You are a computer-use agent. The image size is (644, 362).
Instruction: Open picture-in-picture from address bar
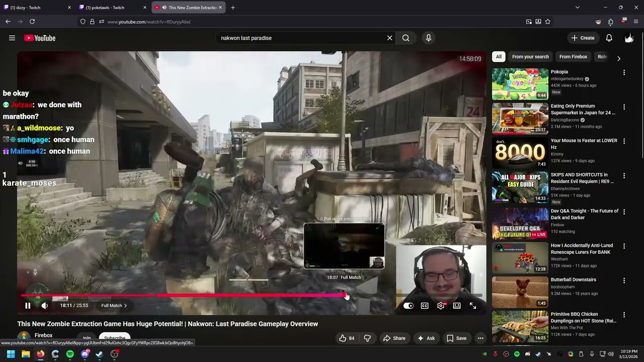[x=529, y=22]
